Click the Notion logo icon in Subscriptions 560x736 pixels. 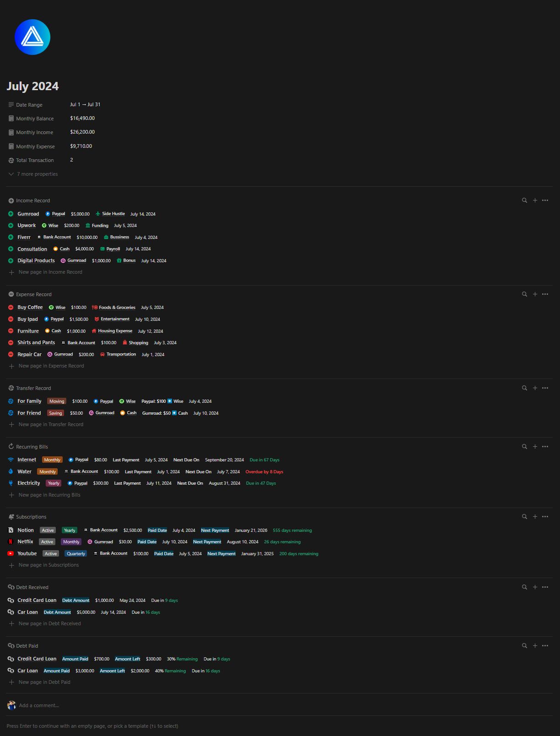tap(11, 530)
